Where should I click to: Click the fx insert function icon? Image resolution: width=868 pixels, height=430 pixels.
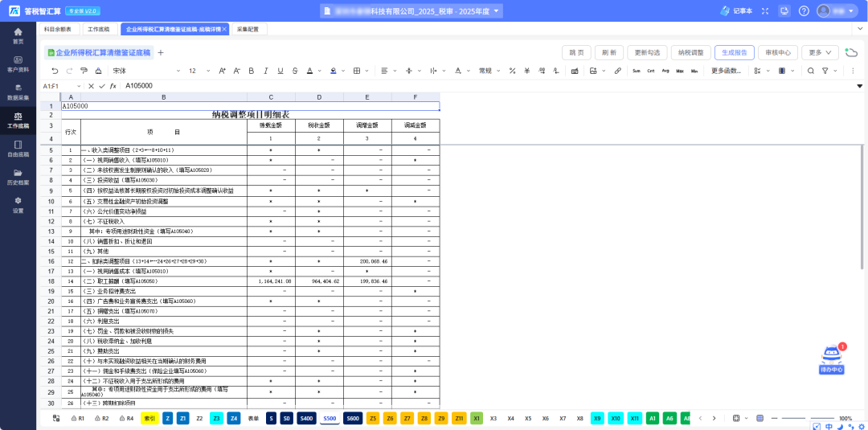[113, 86]
